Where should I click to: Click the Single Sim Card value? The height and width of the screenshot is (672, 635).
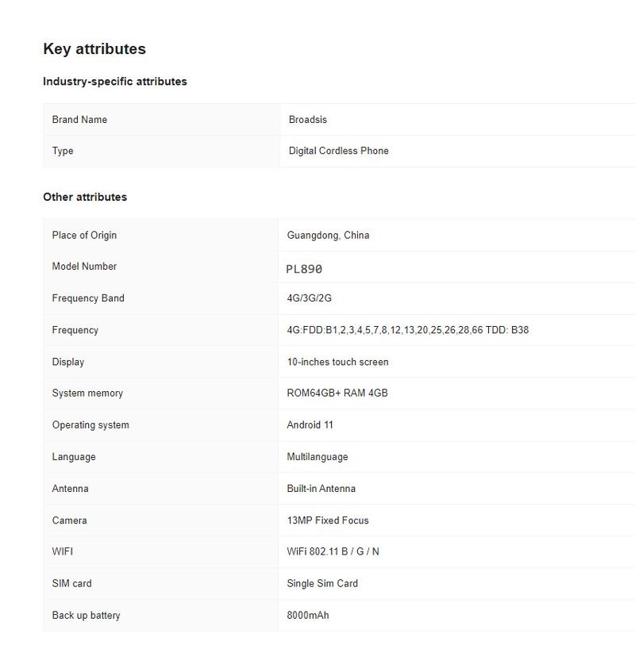pos(322,583)
